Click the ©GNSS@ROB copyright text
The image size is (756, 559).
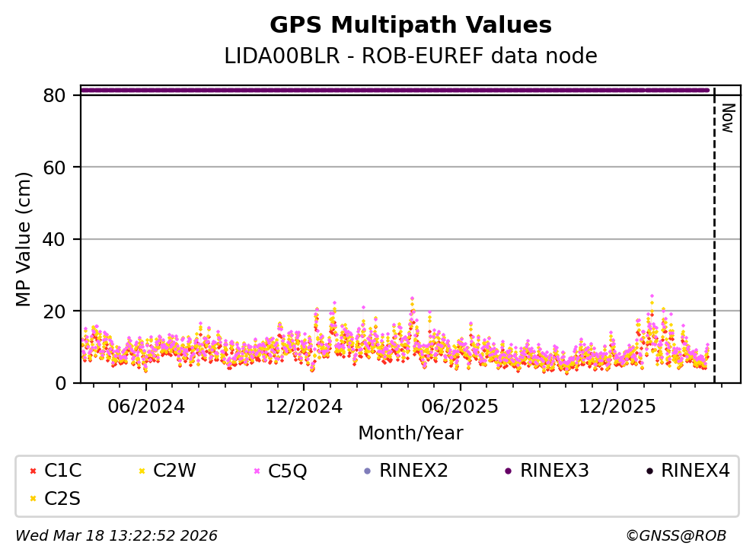click(x=675, y=536)
